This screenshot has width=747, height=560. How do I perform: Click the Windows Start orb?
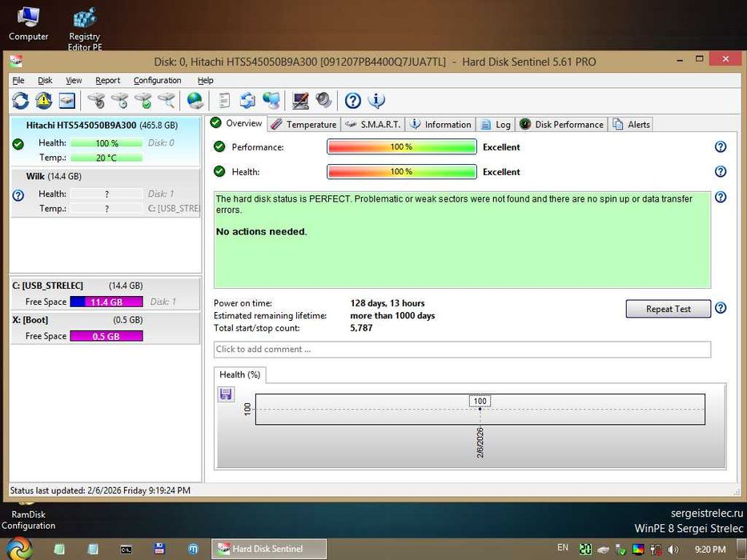(x=18, y=549)
